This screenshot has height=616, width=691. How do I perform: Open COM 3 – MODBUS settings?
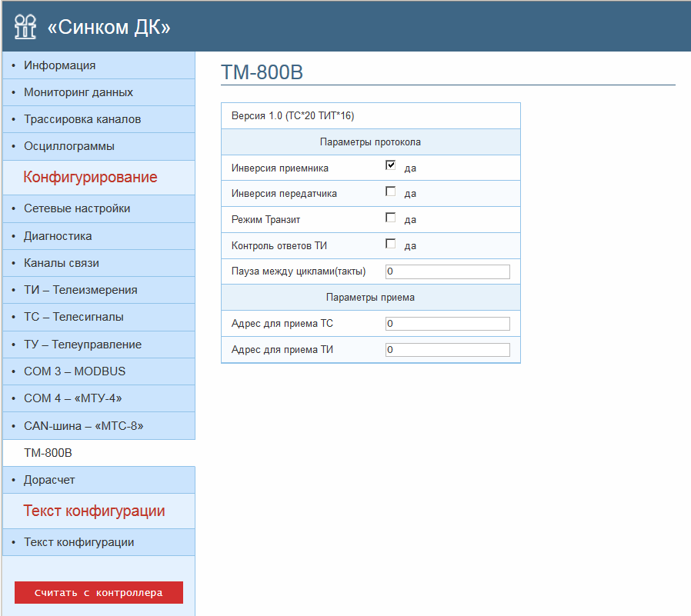75,371
